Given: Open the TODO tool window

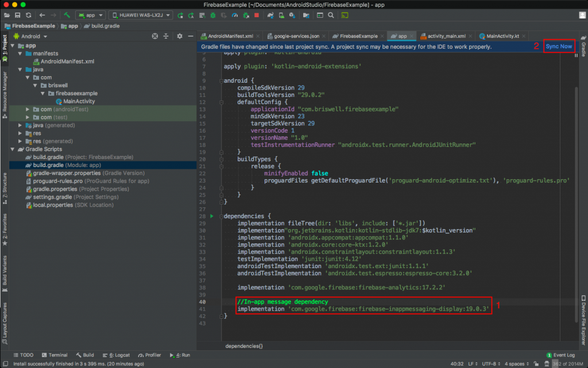Looking at the screenshot, I should [x=23, y=355].
